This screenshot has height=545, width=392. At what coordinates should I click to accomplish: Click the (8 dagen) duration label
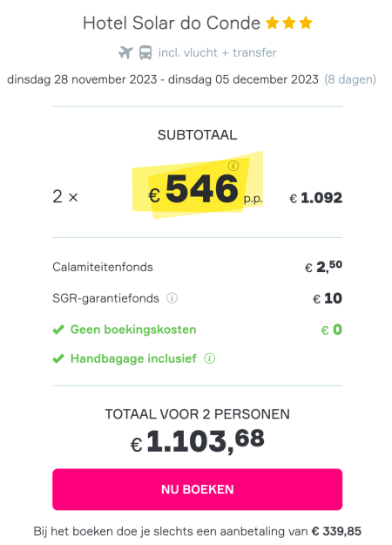pos(350,79)
